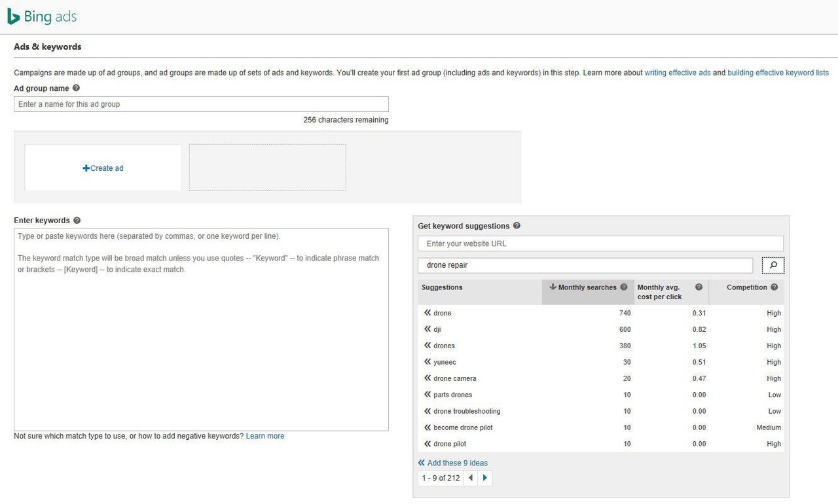This screenshot has width=838, height=504.
Task: Click the Create ad button
Action: 103,168
